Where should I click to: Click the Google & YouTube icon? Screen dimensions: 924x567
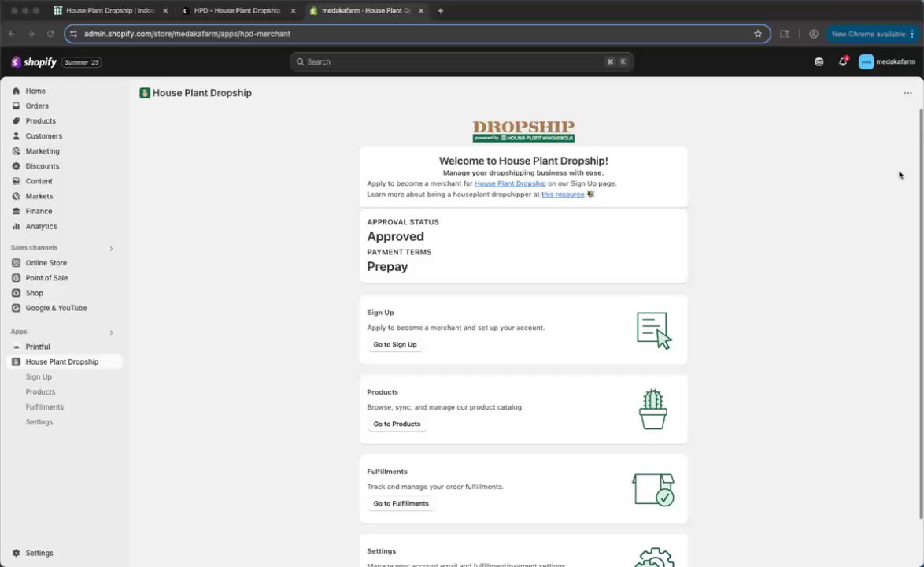coord(16,308)
